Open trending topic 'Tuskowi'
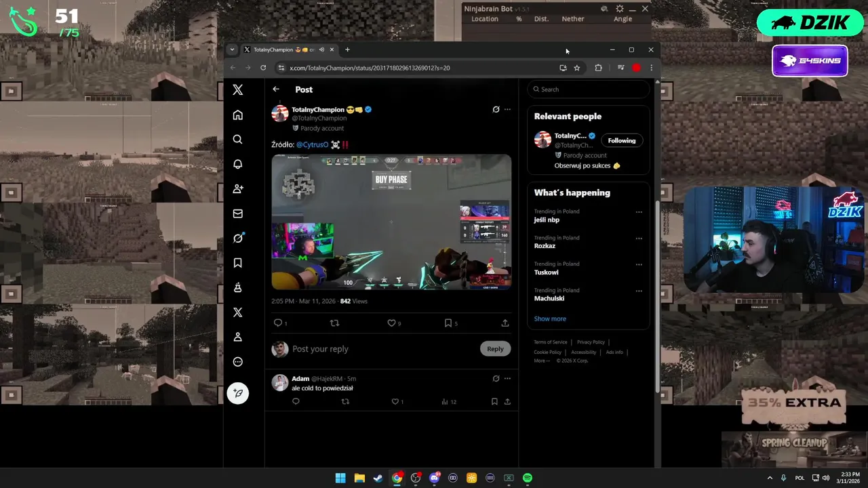The width and height of the screenshot is (868, 488). click(547, 272)
